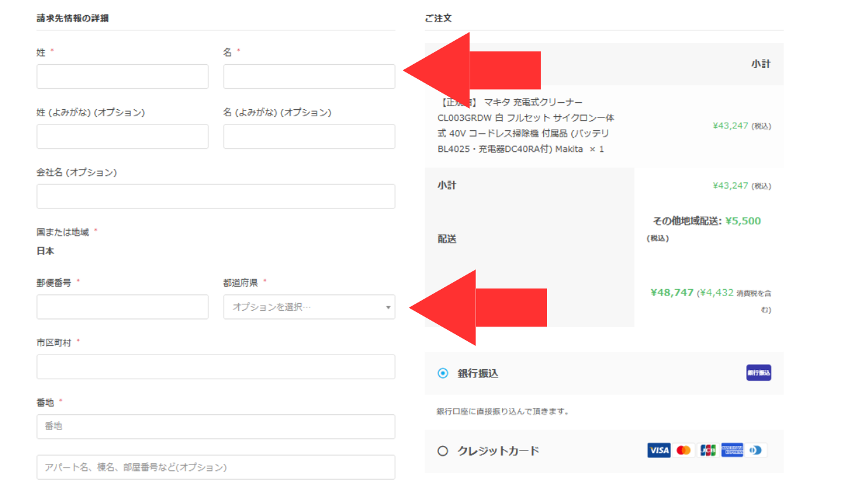The width and height of the screenshot is (868, 488).
Task: Click the Mastercard logo
Action: [x=684, y=451]
